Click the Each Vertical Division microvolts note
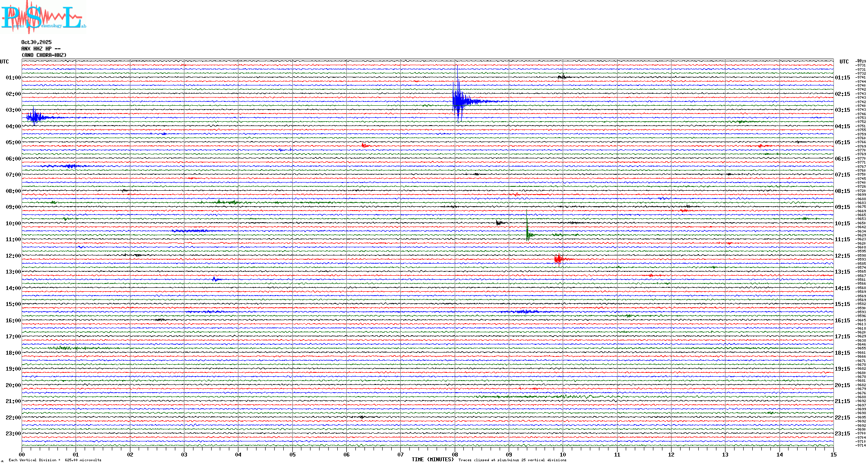 pos(55,460)
